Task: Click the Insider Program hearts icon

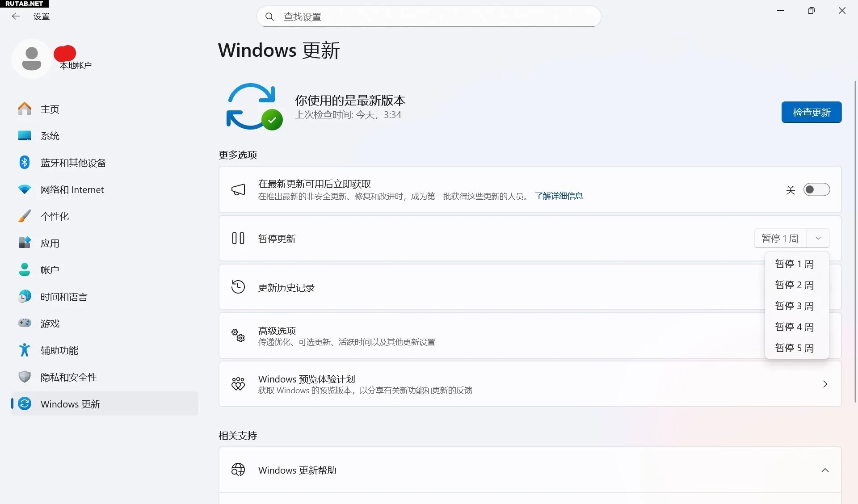Action: (238, 384)
